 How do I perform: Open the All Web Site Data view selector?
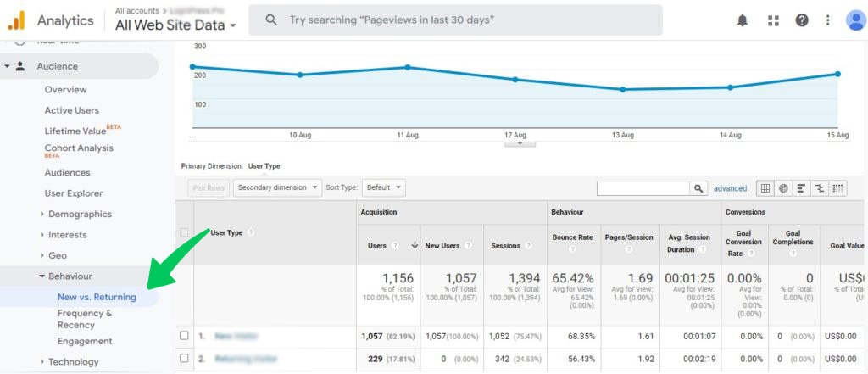(x=175, y=25)
